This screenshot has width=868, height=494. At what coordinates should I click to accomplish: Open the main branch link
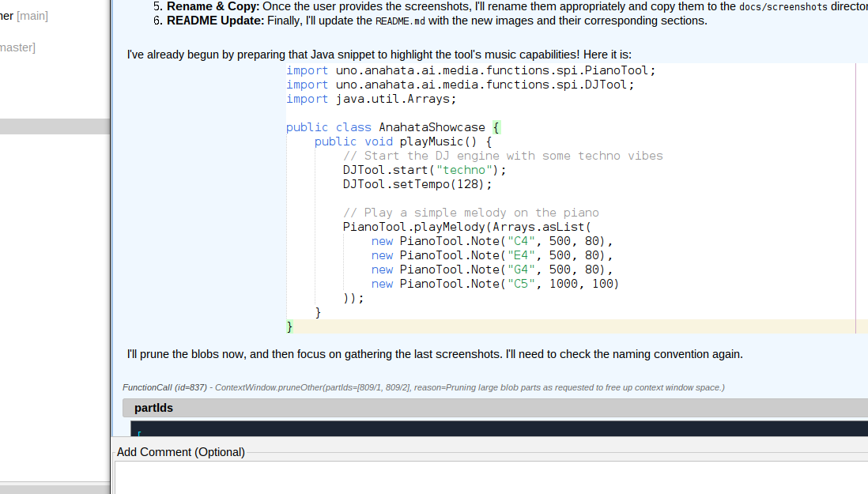point(32,16)
